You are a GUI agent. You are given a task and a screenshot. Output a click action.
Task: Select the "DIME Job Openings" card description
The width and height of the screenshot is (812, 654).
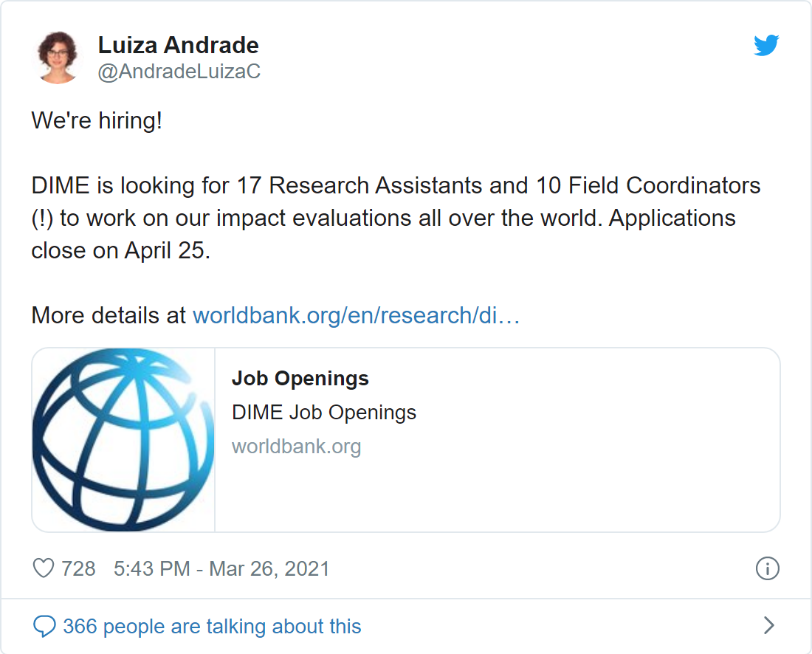pos(324,412)
